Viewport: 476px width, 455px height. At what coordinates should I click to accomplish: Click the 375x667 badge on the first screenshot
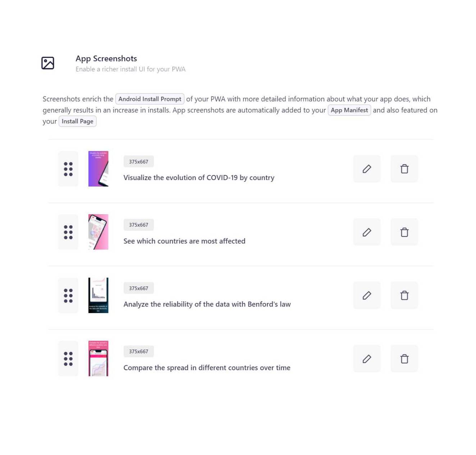click(x=138, y=161)
